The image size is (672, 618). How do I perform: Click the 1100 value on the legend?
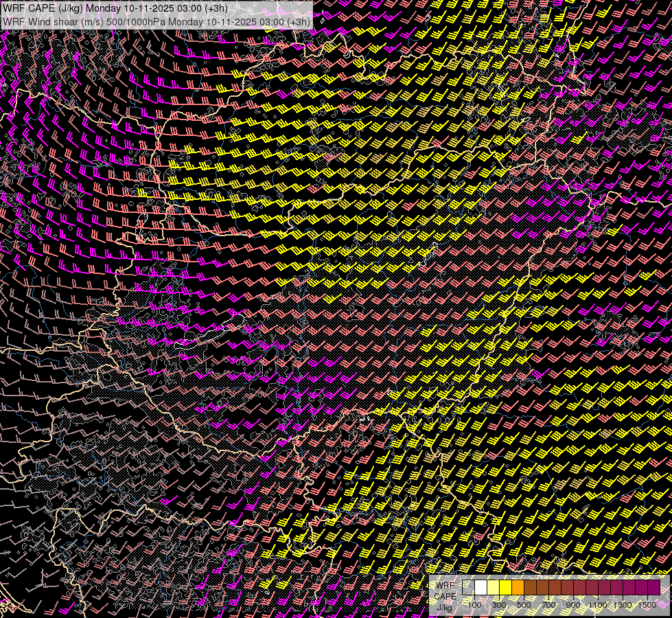tap(598, 605)
